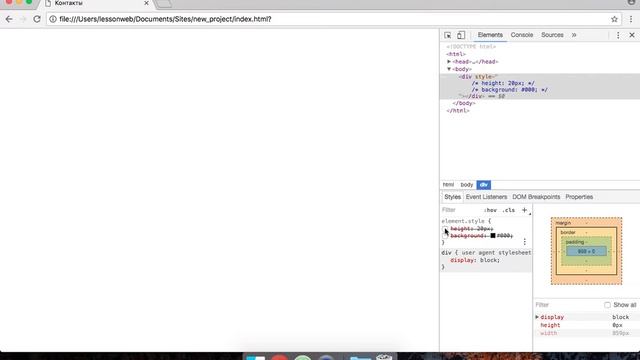The width and height of the screenshot is (640, 360).
Task: Show more DevTools tabs via » chevron
Action: pos(574,35)
